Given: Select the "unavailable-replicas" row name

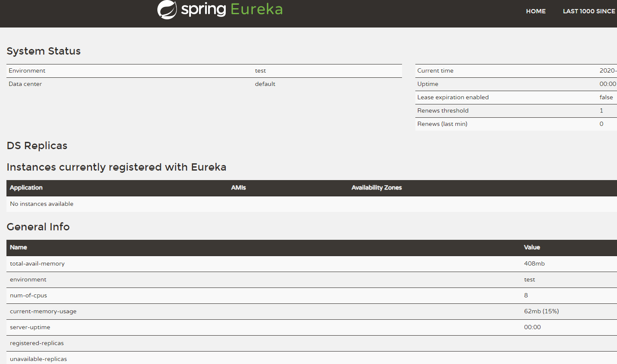Looking at the screenshot, I should click(39, 359).
